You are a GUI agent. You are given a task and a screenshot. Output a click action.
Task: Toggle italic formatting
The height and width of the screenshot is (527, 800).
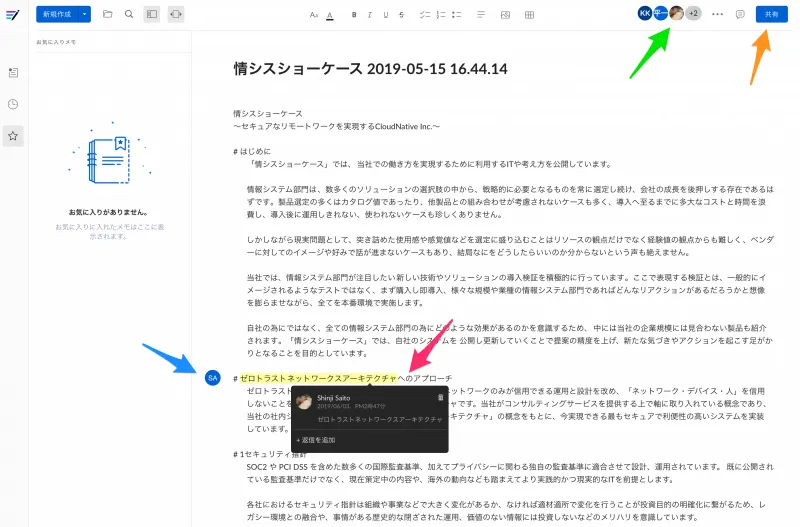pyautogui.click(x=369, y=15)
